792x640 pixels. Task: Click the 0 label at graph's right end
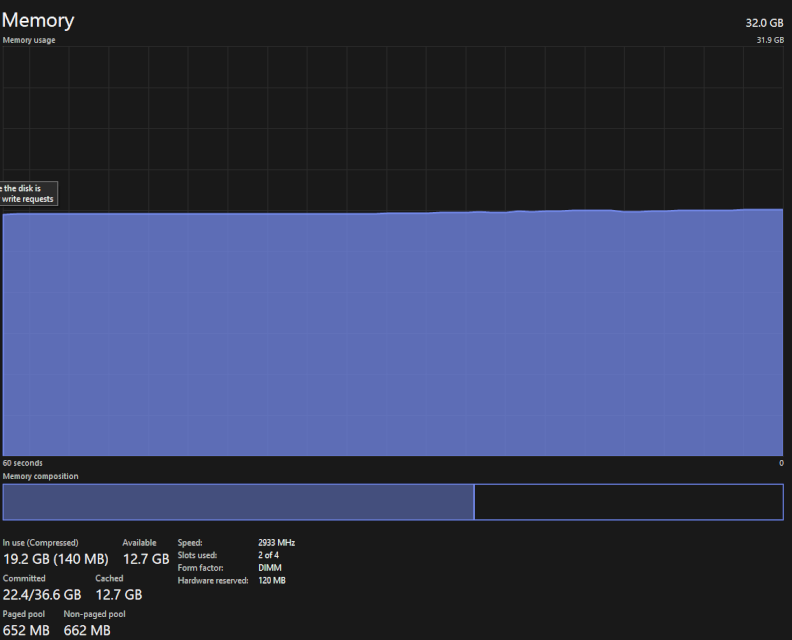pos(781,463)
